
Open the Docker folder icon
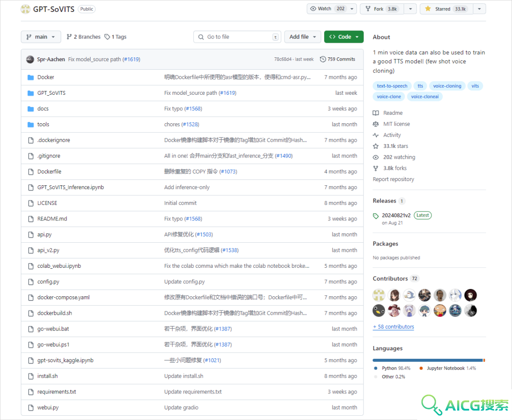[x=31, y=77]
